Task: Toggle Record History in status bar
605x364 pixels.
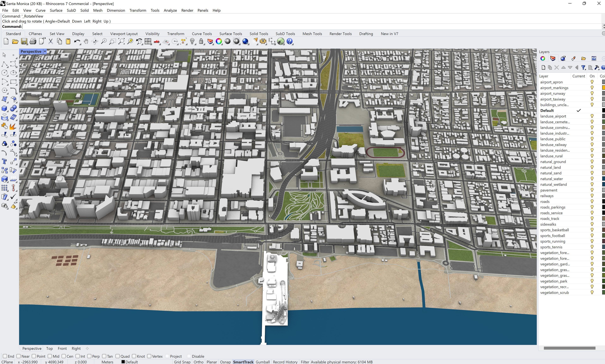Action: (x=285, y=362)
